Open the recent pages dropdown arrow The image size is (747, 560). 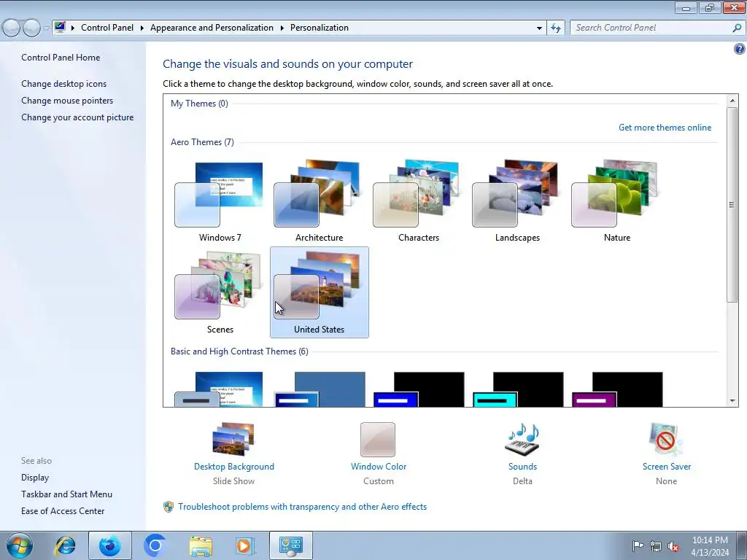(x=46, y=28)
